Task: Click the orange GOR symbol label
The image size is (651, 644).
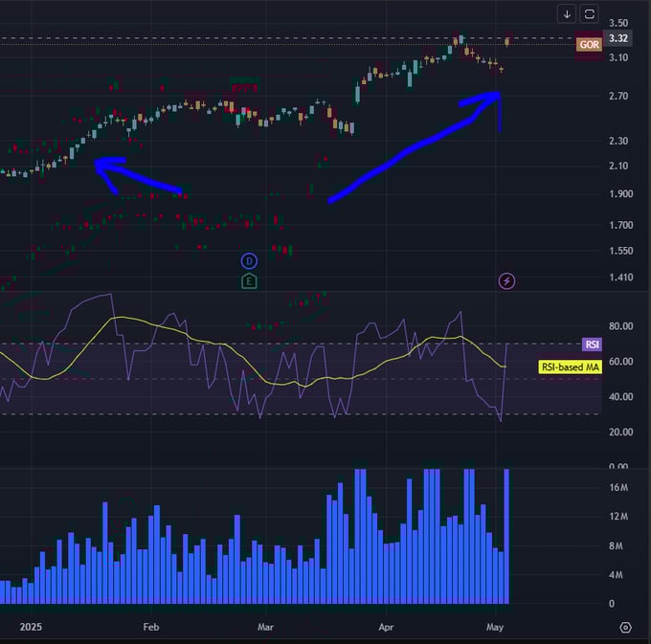Action: click(589, 45)
